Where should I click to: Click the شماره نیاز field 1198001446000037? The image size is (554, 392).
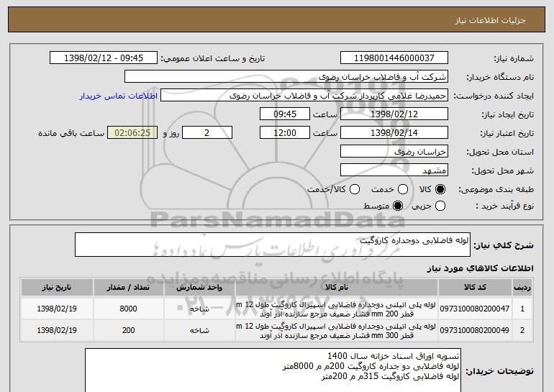click(x=394, y=58)
